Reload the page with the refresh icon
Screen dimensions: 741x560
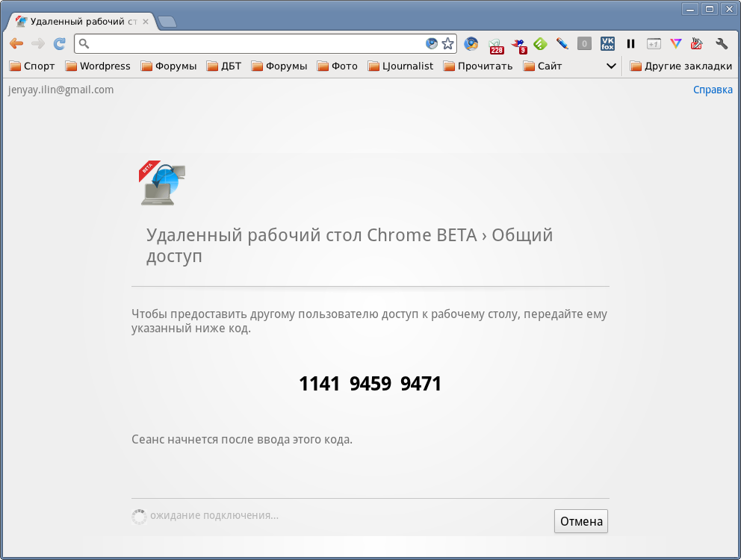60,44
